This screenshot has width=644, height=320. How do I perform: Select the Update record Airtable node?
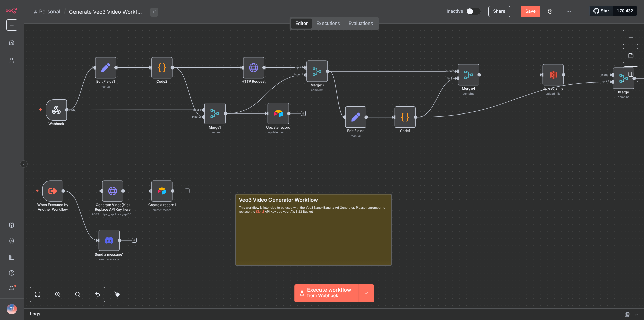tap(278, 113)
